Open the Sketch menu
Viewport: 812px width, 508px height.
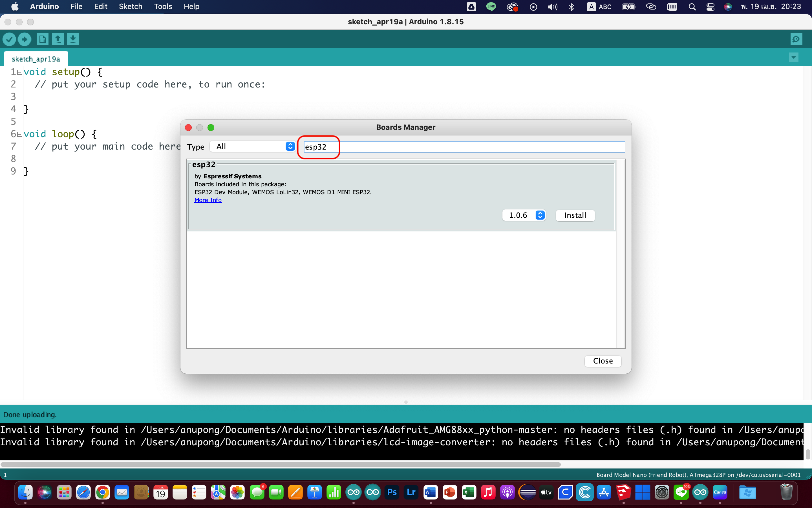[x=131, y=6]
